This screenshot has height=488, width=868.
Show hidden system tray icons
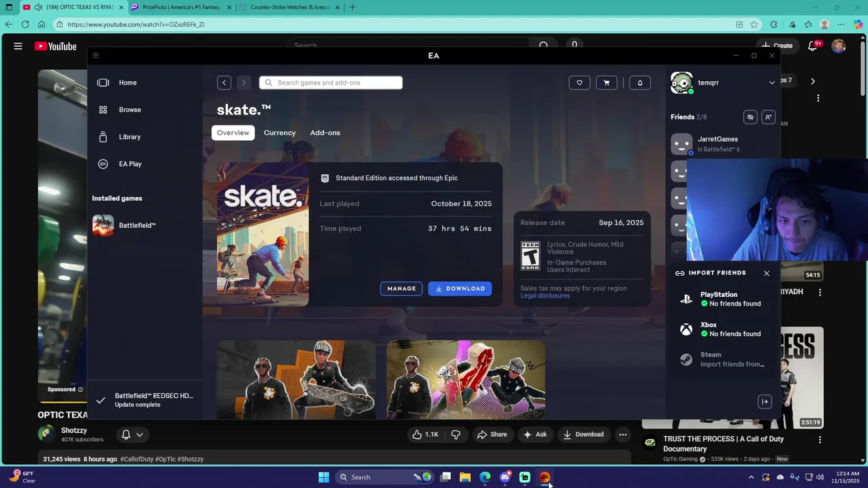[x=751, y=477]
